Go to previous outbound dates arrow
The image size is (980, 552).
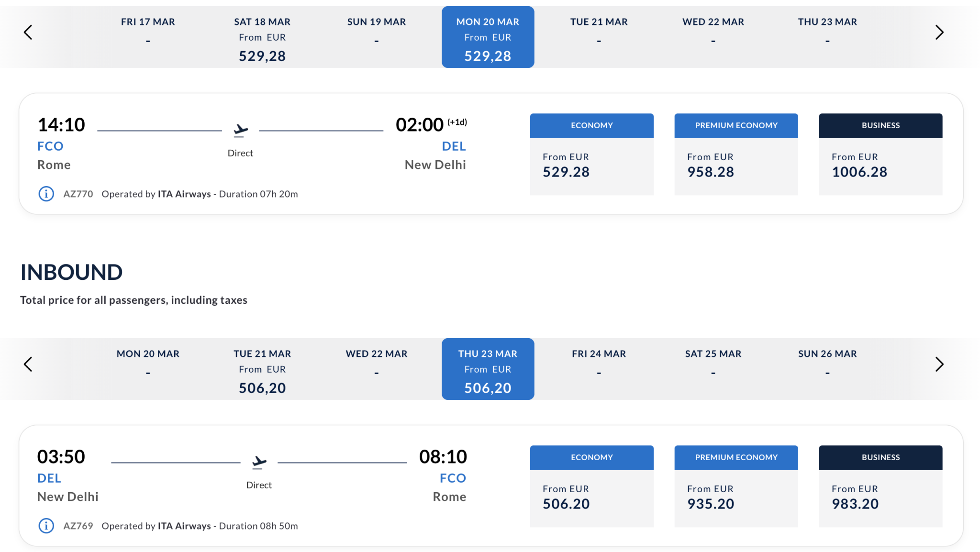coord(28,33)
